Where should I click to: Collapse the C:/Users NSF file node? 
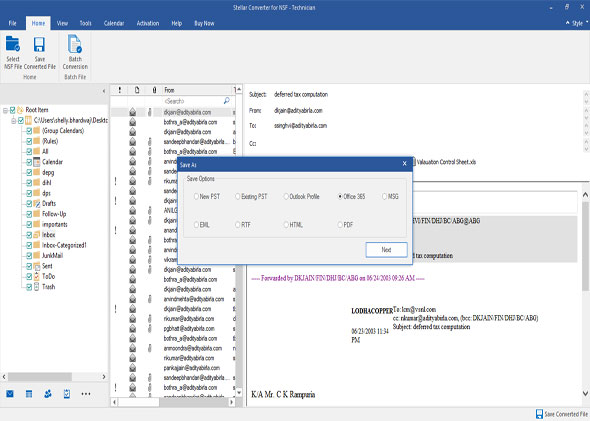tap(14, 120)
